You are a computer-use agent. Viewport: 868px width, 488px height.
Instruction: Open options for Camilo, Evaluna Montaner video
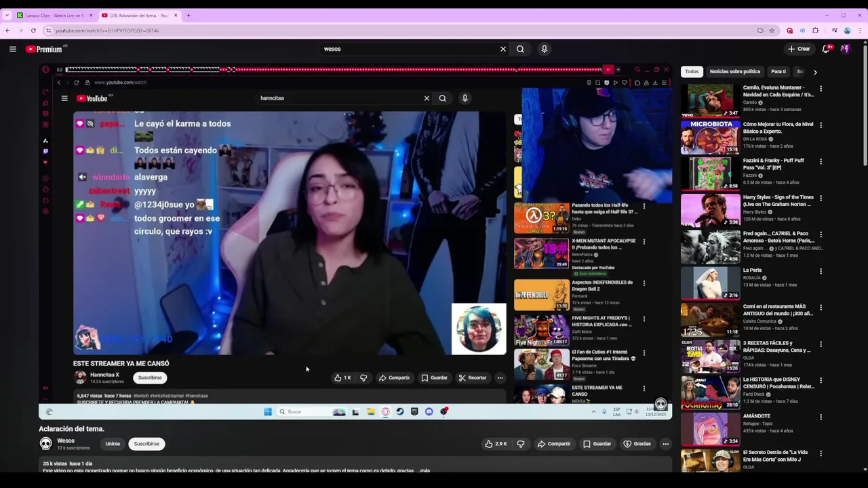[821, 89]
